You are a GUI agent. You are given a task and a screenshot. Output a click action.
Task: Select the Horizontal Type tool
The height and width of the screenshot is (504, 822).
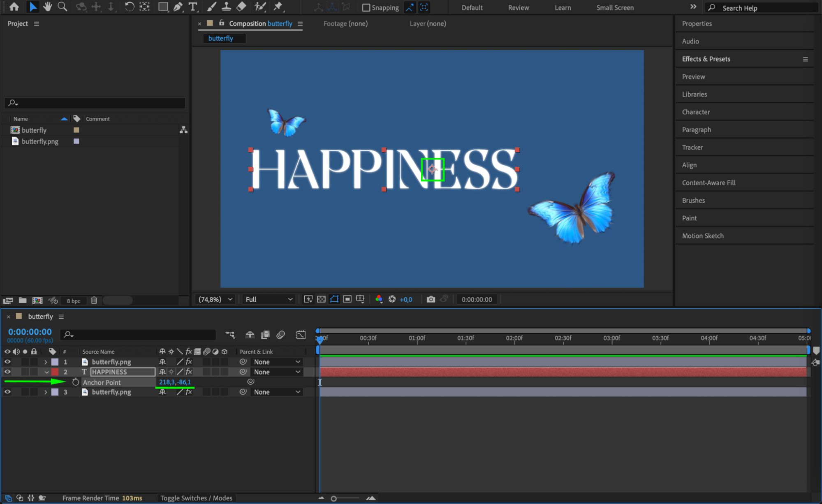click(192, 7)
